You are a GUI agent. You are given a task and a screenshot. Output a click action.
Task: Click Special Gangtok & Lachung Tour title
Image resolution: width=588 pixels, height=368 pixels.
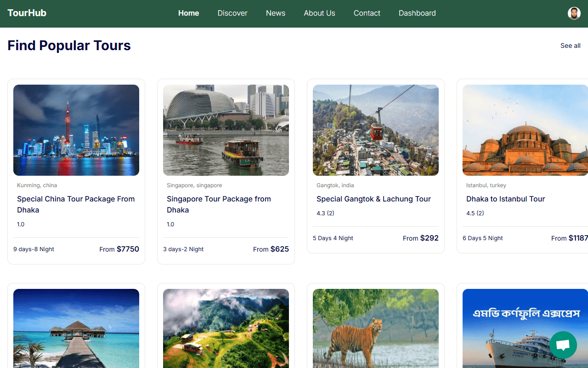coord(373,199)
